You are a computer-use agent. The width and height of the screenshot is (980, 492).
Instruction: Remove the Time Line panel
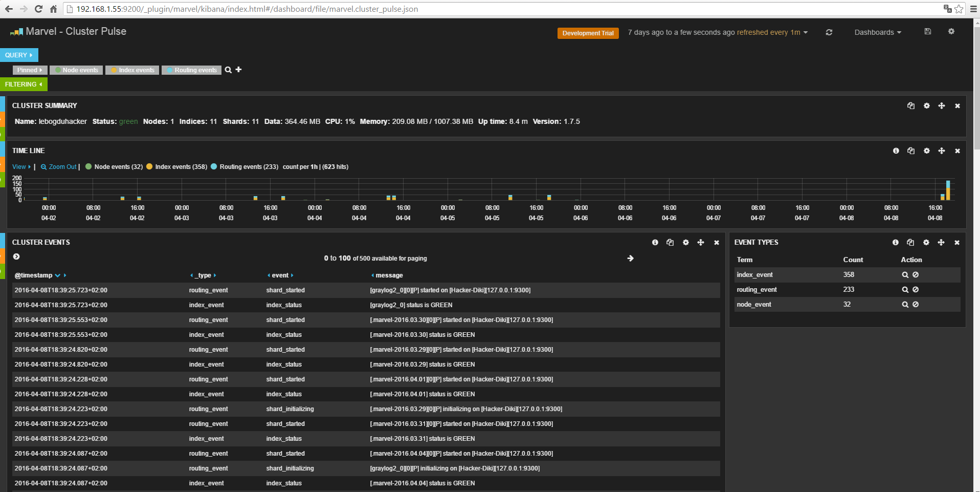pos(957,151)
